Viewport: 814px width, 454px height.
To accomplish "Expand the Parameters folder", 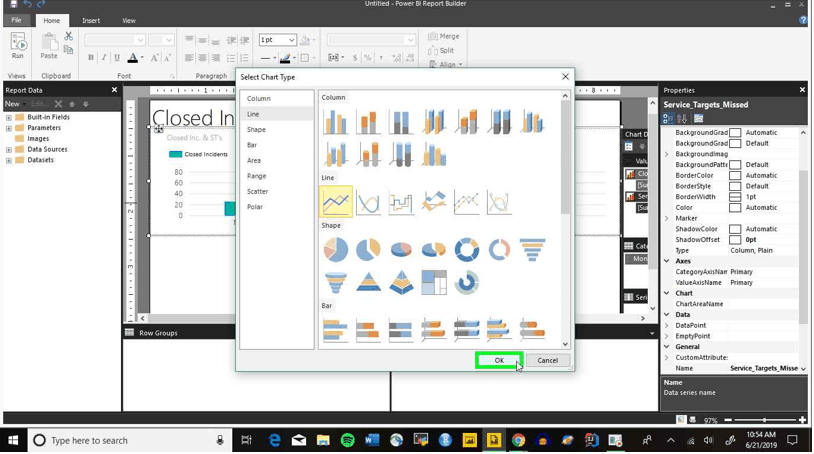I will click(9, 128).
